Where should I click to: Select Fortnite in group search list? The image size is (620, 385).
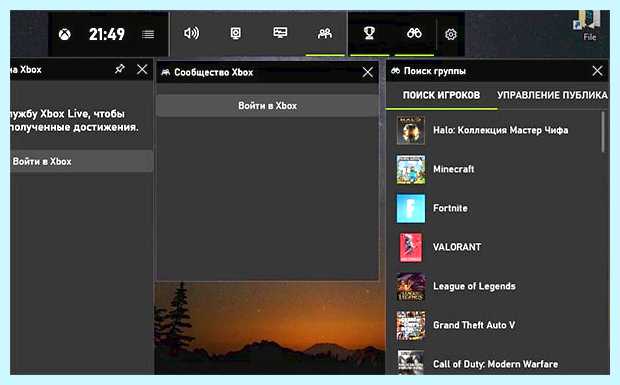493,208
